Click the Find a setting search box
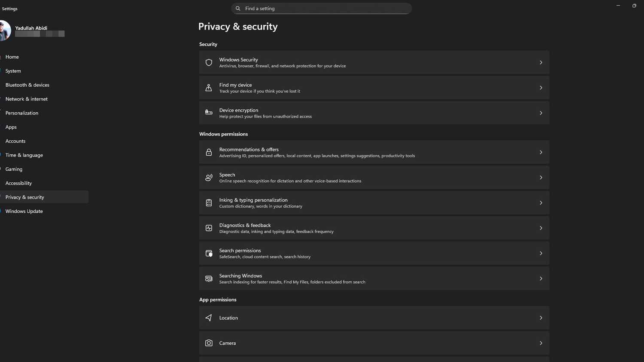Viewport: 644px width, 362px height. (x=322, y=9)
